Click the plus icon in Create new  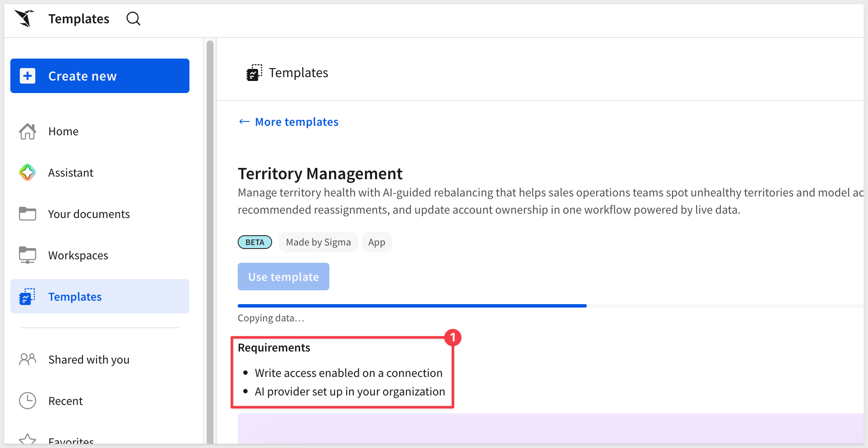(28, 76)
